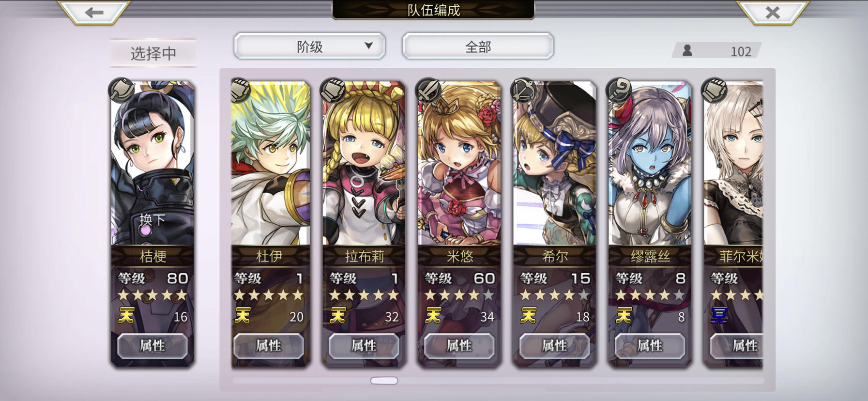Close the 队伍编成 screen
This screenshot has height=401, width=868.
pos(773,12)
